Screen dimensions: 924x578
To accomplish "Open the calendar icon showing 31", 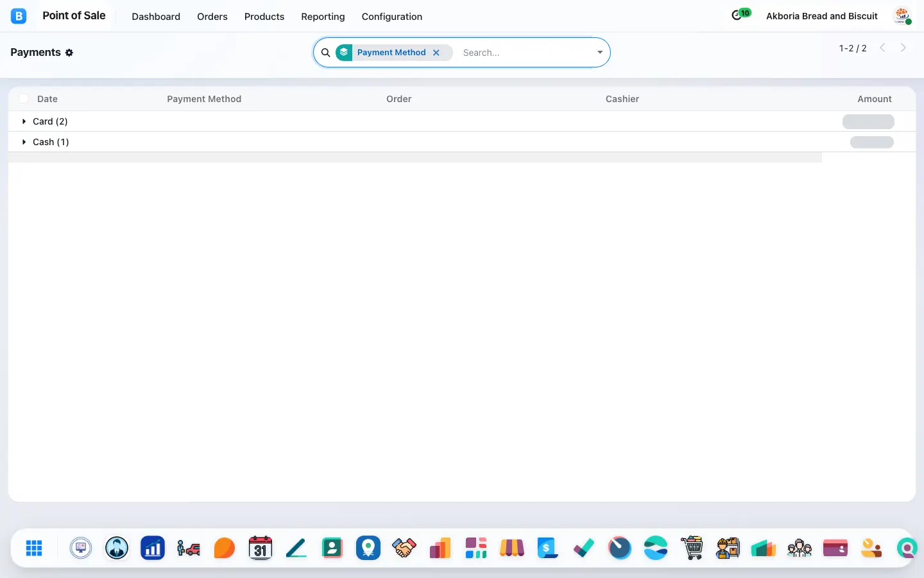I will (261, 548).
